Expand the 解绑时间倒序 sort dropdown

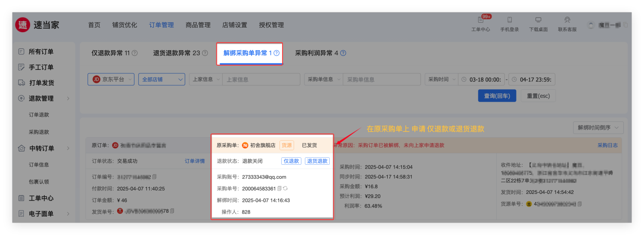point(598,128)
